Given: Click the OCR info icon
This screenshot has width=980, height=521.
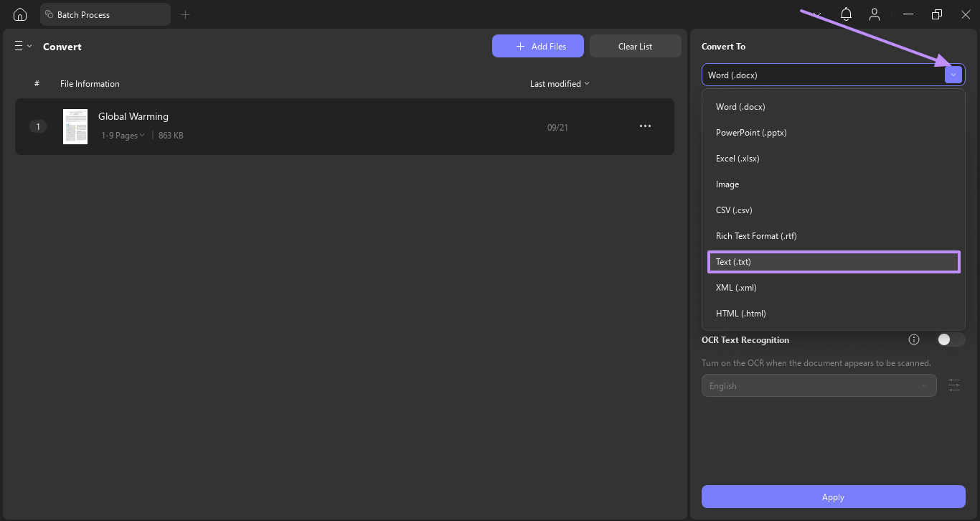Looking at the screenshot, I should [914, 339].
